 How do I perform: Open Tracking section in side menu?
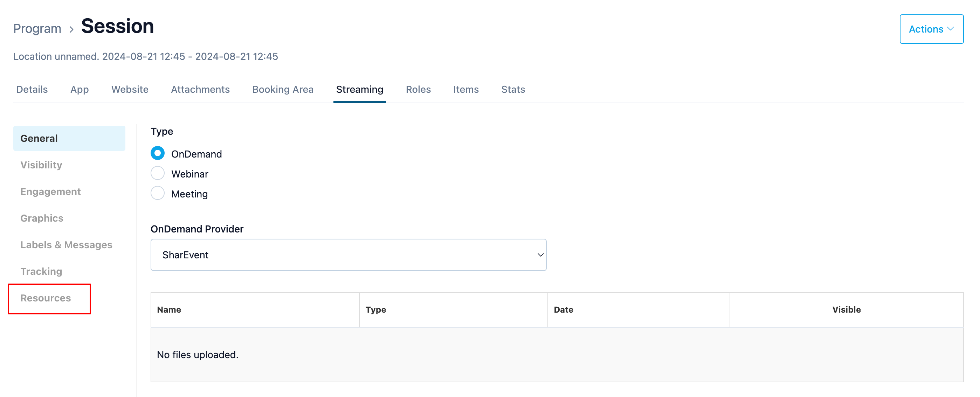(x=41, y=272)
